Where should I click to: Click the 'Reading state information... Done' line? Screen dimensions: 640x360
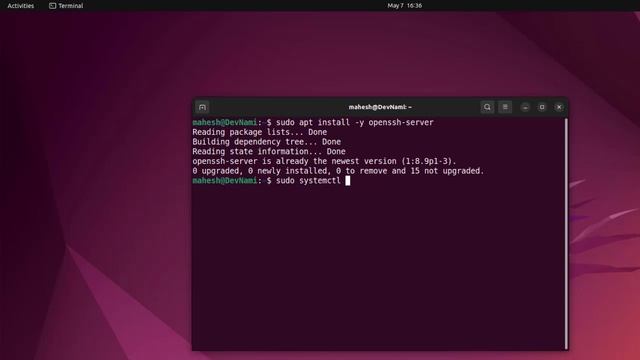pos(269,151)
